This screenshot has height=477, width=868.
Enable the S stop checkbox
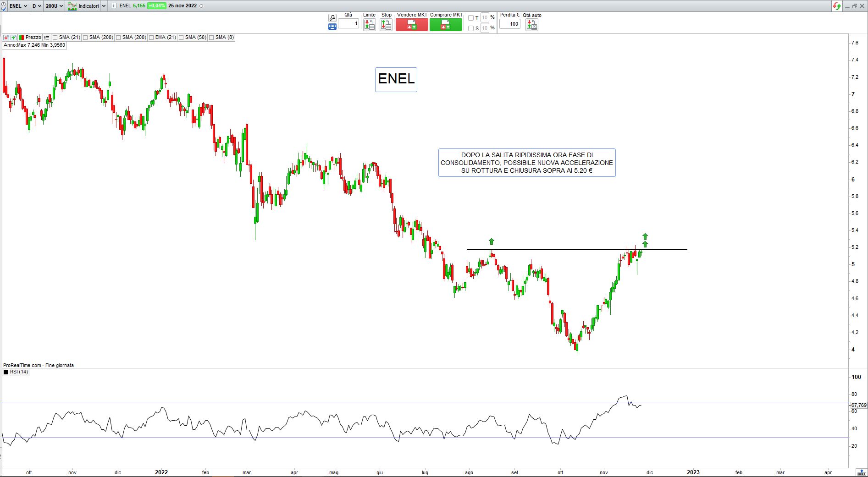pyautogui.click(x=471, y=28)
